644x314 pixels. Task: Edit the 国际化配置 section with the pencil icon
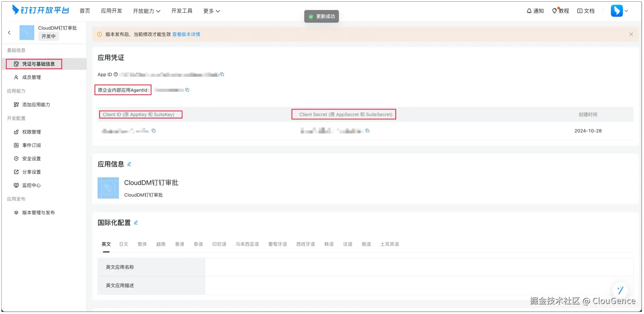[x=136, y=222]
